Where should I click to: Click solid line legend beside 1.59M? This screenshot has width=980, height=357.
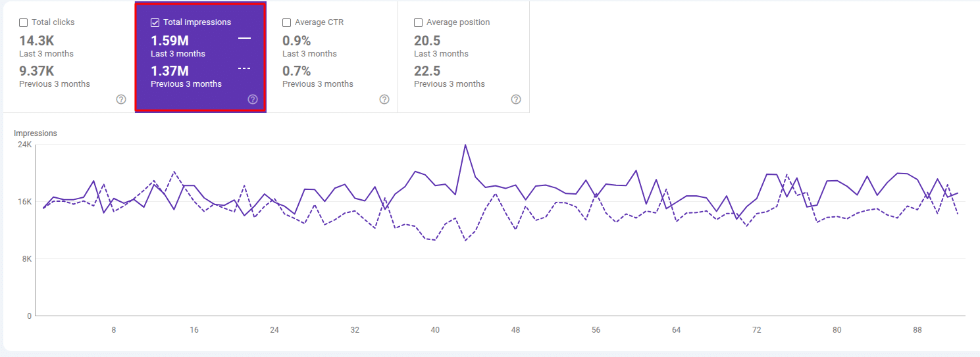[x=244, y=39]
